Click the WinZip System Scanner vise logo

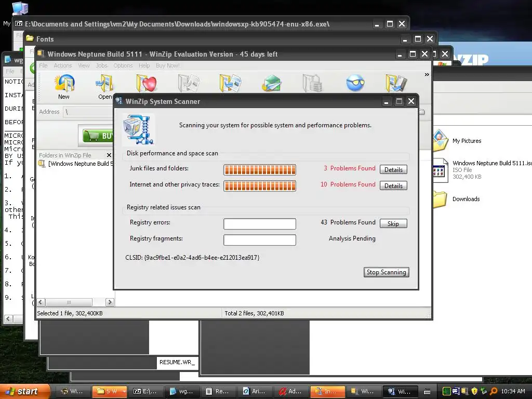pos(138,129)
